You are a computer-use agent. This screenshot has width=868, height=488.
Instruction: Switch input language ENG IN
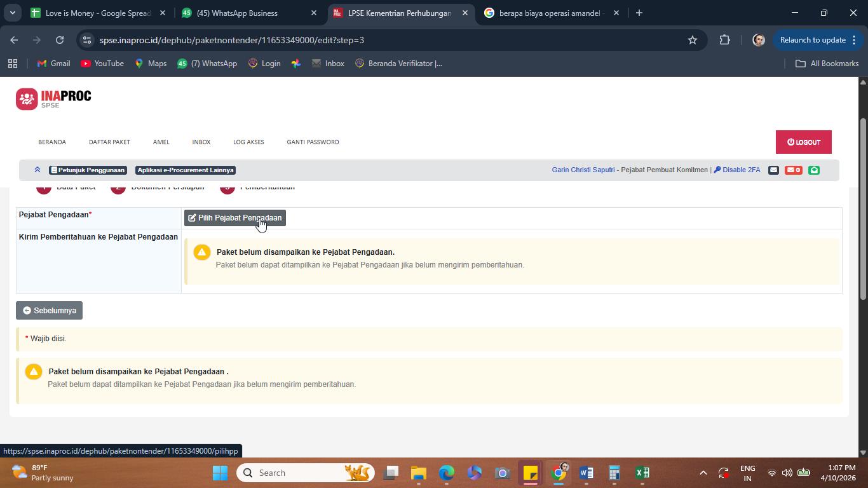pyautogui.click(x=748, y=473)
